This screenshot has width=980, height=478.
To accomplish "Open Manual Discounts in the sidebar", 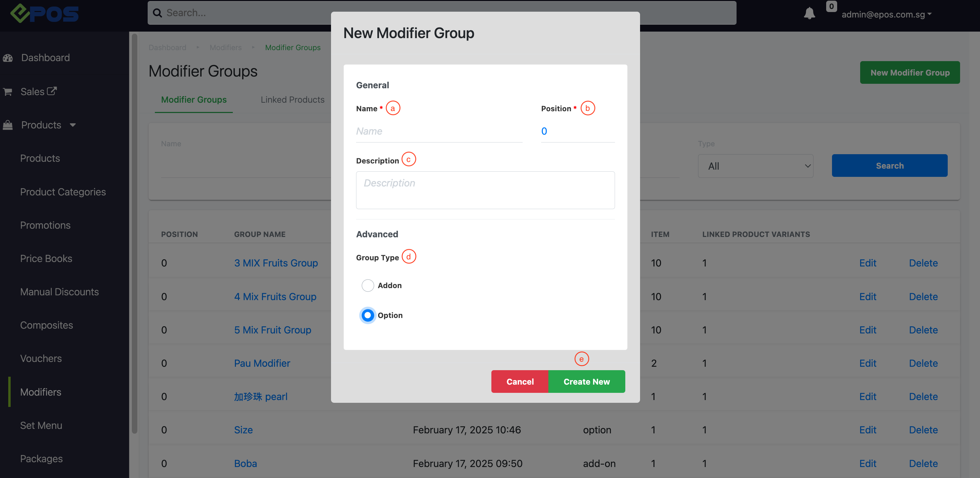I will [59, 292].
